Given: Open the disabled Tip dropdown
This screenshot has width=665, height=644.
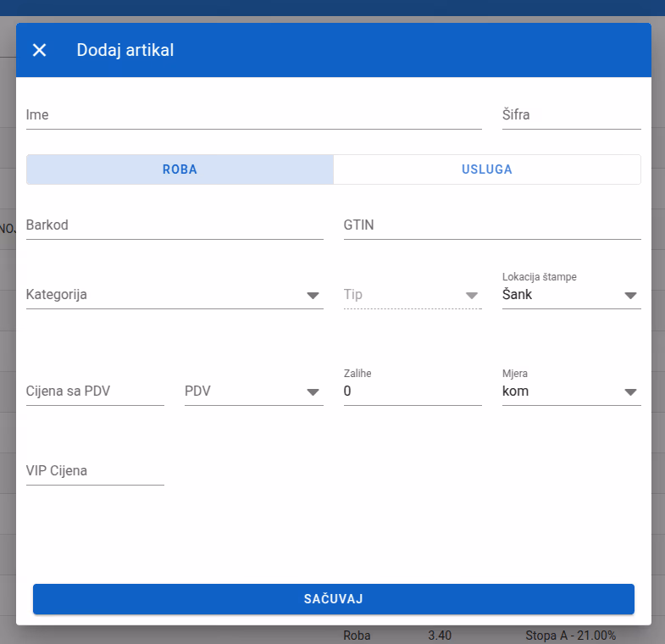Looking at the screenshot, I should pyautogui.click(x=413, y=295).
